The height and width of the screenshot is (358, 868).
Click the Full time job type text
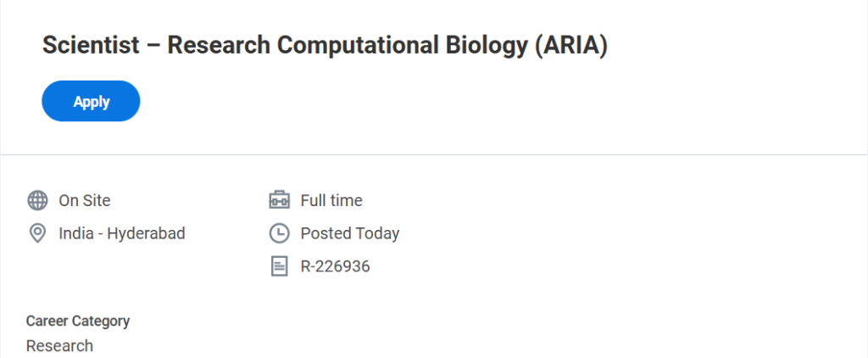pyautogui.click(x=331, y=201)
